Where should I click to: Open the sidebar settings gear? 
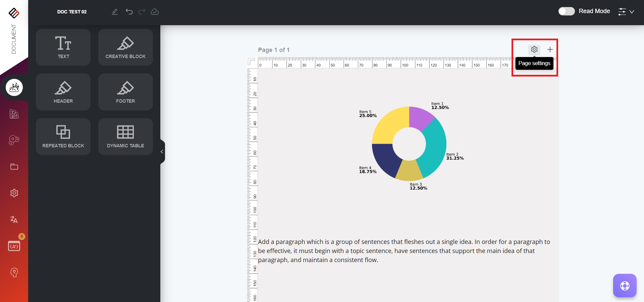[14, 193]
